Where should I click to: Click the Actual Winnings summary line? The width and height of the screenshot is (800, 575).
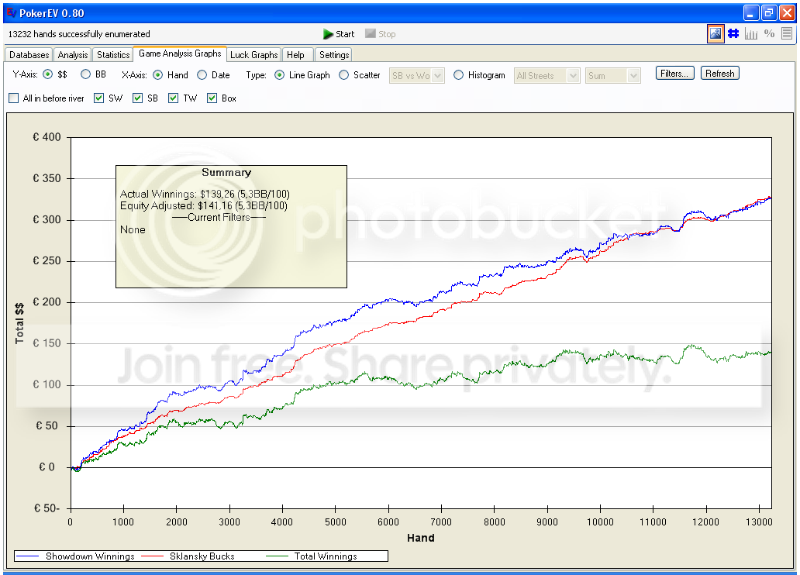(205, 194)
